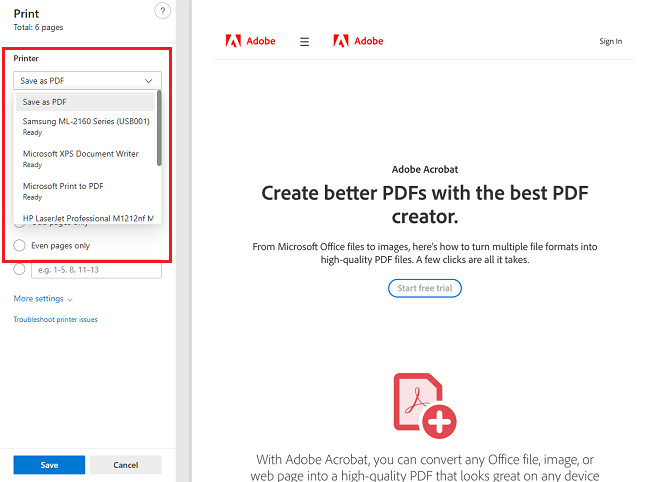Screen dimensions: 657x482
Task: Click the red PDF create icon illustration
Action: (x=425, y=406)
